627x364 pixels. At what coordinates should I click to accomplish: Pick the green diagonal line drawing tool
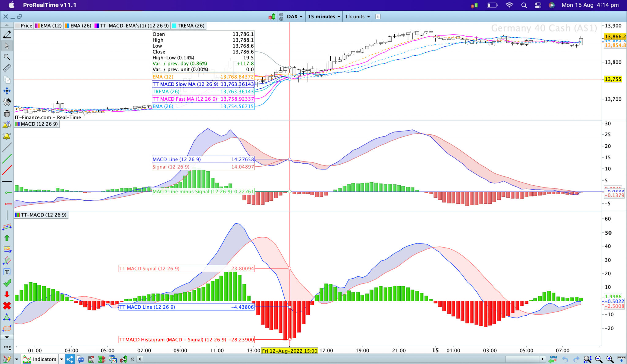pyautogui.click(x=7, y=159)
